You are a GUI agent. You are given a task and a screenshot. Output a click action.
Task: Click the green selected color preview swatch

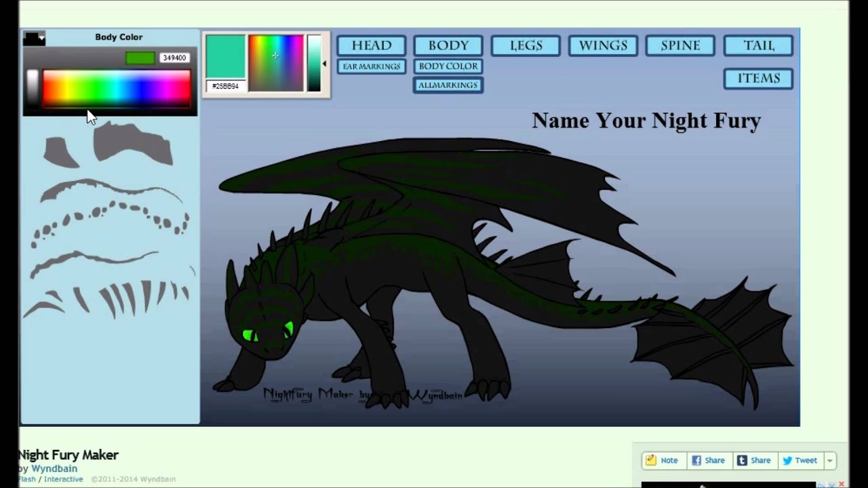[140, 58]
